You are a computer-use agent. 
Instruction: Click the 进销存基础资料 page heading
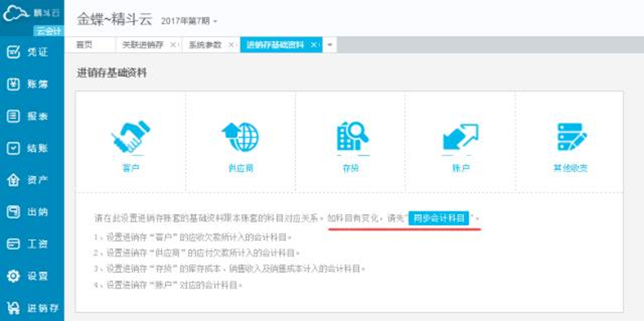point(112,74)
